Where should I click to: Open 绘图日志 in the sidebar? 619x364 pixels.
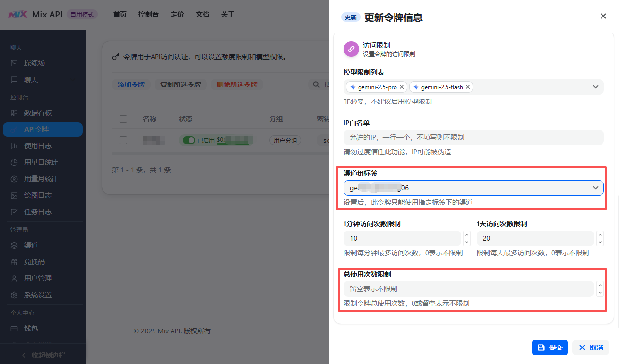click(38, 195)
